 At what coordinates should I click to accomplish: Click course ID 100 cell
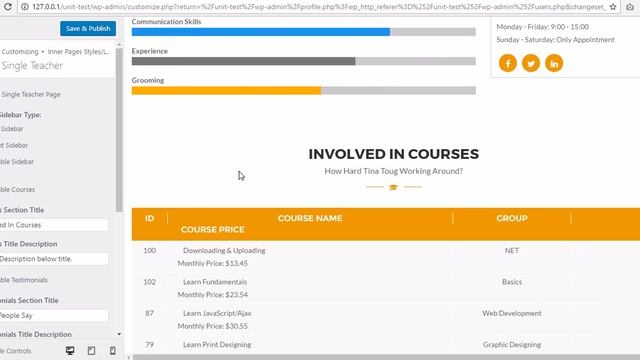(149, 251)
